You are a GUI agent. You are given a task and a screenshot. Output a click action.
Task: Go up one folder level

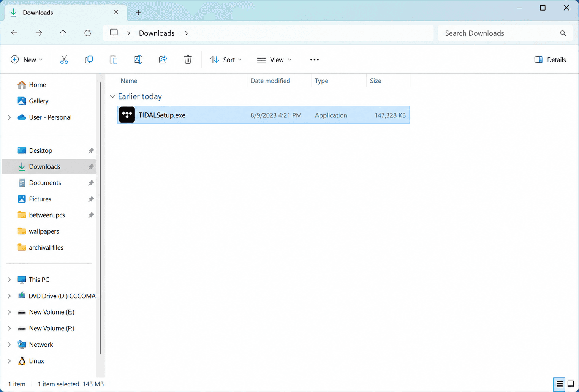63,33
